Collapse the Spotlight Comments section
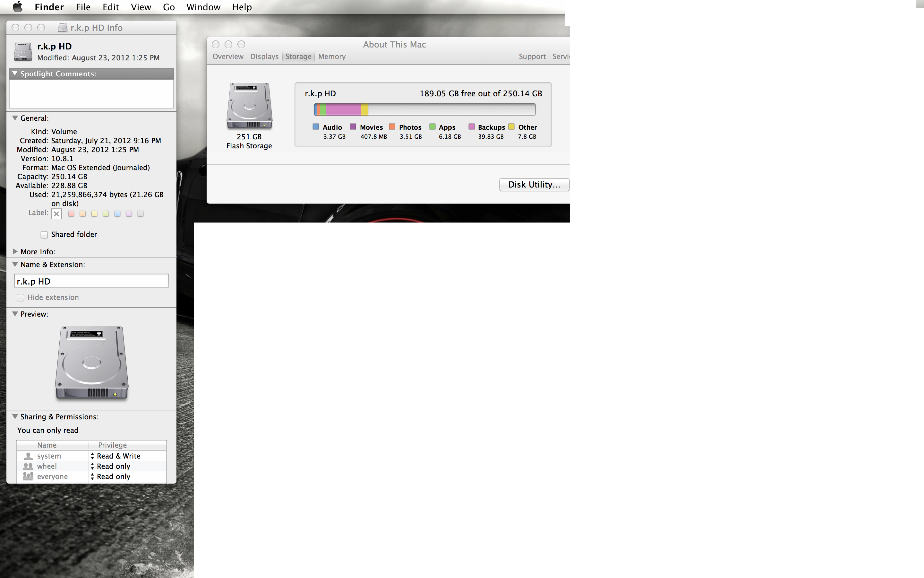Viewport: 924px width, 578px height. point(15,74)
